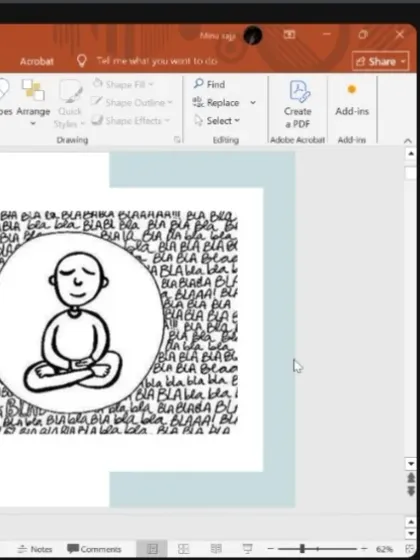The image size is (420, 560).
Task: Open Add-ins button
Action: pyautogui.click(x=352, y=100)
